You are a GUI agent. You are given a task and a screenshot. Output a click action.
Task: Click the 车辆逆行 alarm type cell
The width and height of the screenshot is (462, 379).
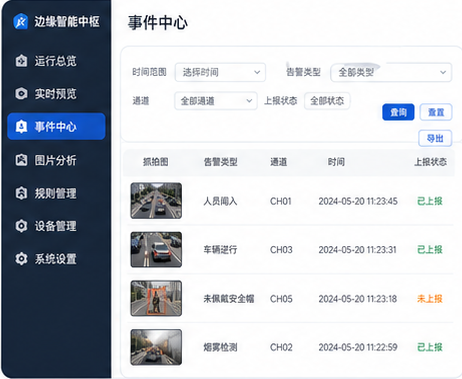coord(220,250)
